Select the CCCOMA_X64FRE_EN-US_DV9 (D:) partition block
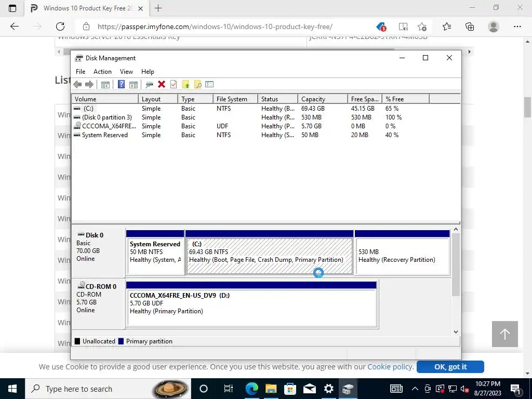 pyautogui.click(x=252, y=304)
